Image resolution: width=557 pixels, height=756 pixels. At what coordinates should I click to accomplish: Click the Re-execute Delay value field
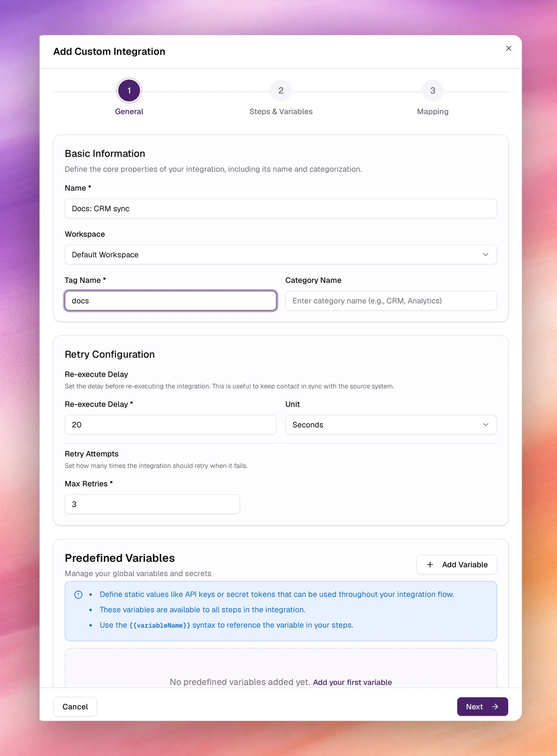(171, 425)
